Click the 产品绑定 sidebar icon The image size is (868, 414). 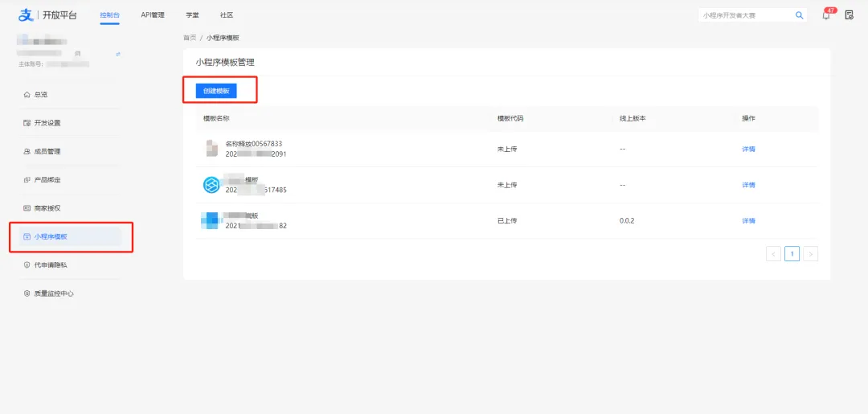click(x=27, y=180)
